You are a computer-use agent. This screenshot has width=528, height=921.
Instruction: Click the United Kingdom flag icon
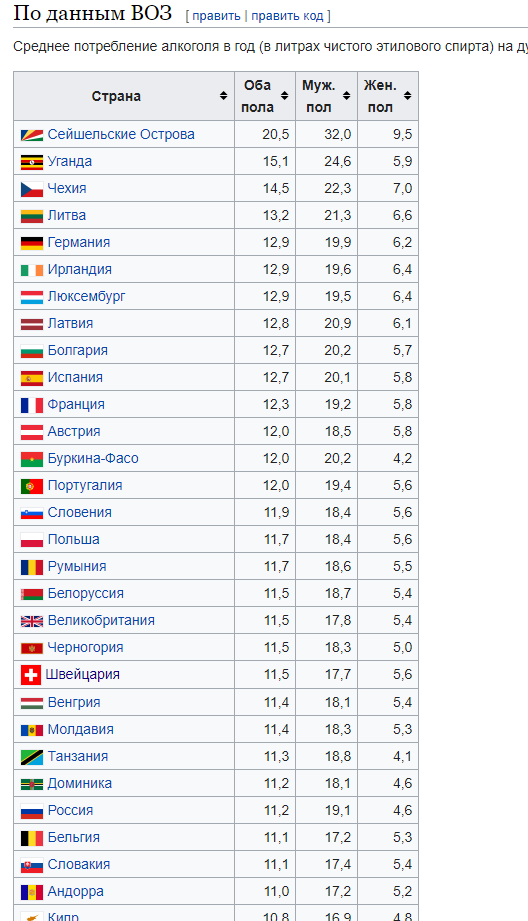click(x=32, y=621)
